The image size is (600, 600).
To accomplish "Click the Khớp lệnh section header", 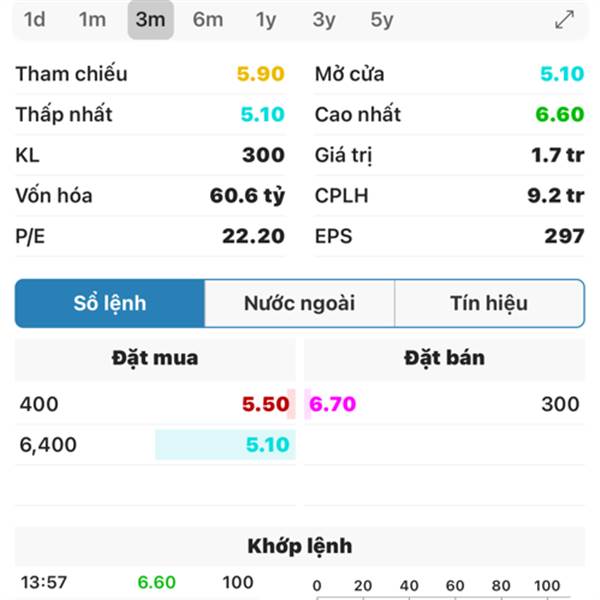I will pos(300,546).
